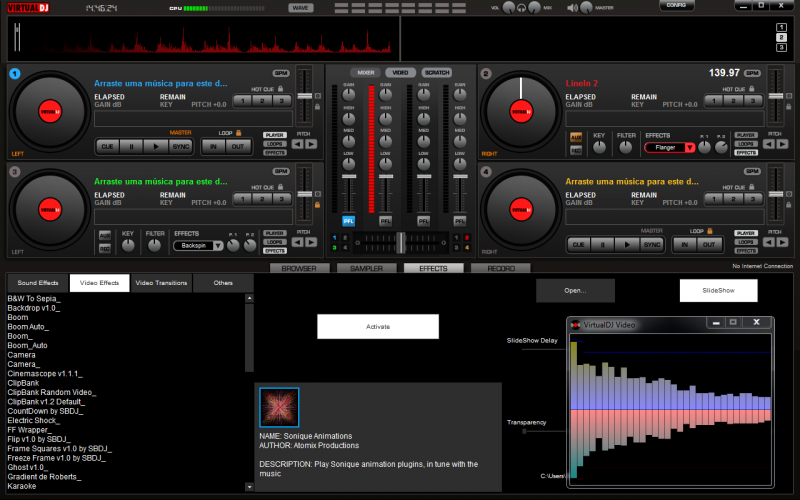Click the crossfader handle
800x500 pixels.
pos(401,243)
